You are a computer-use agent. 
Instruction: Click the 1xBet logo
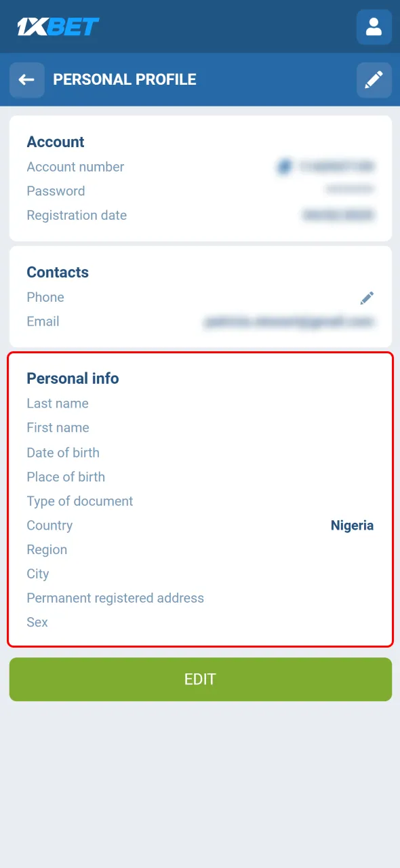[58, 26]
